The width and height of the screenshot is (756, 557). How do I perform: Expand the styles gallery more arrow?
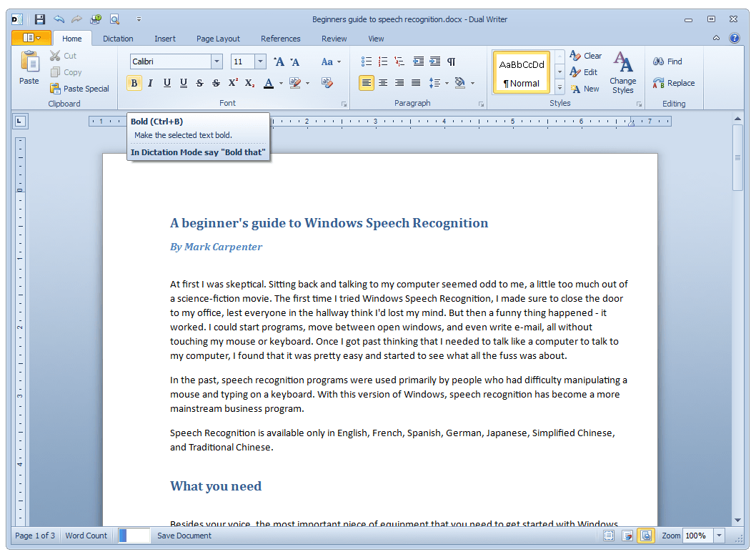[559, 87]
